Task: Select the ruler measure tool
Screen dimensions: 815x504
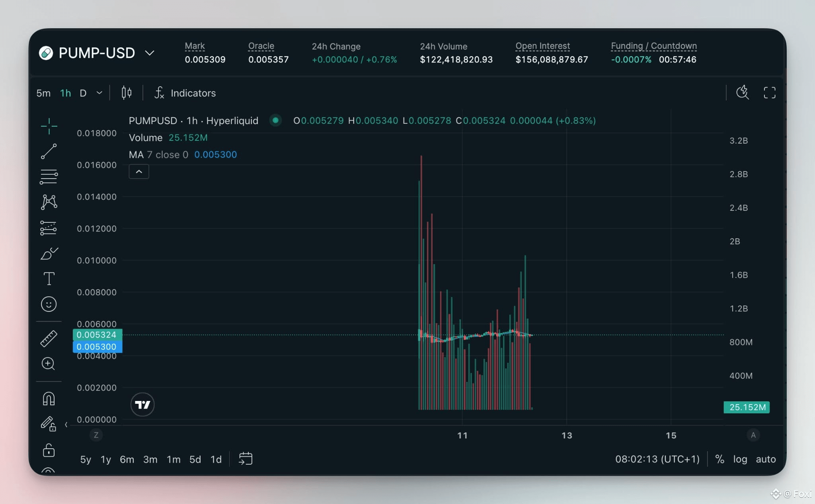Action: [x=49, y=339]
